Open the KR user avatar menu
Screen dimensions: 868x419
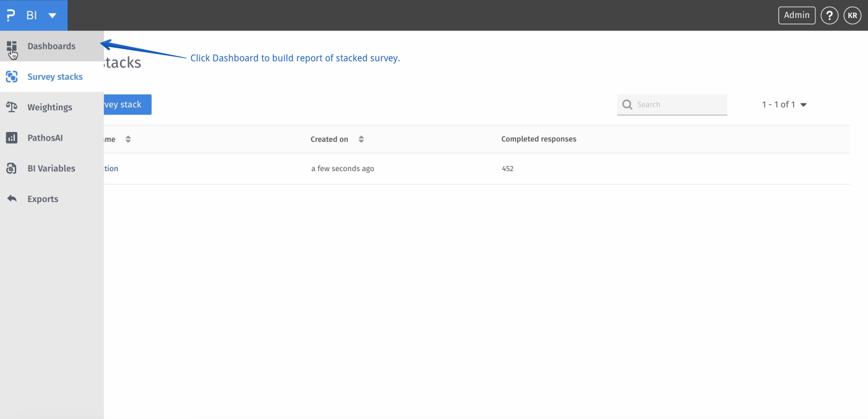pyautogui.click(x=853, y=15)
